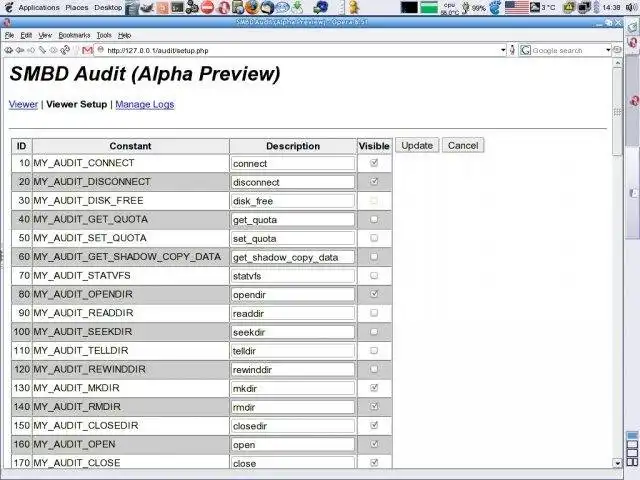Open the Help menu
The width and height of the screenshot is (640, 480).
coord(124,36)
